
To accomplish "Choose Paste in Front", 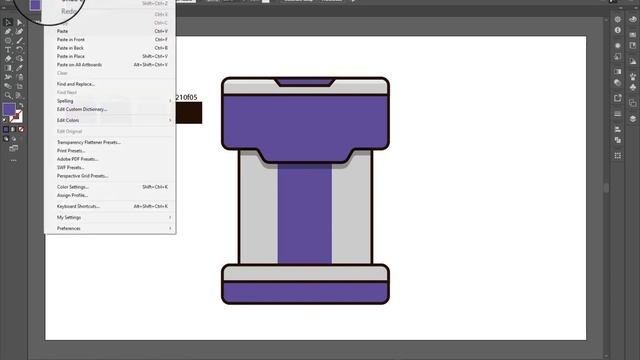I will pyautogui.click(x=111, y=40).
